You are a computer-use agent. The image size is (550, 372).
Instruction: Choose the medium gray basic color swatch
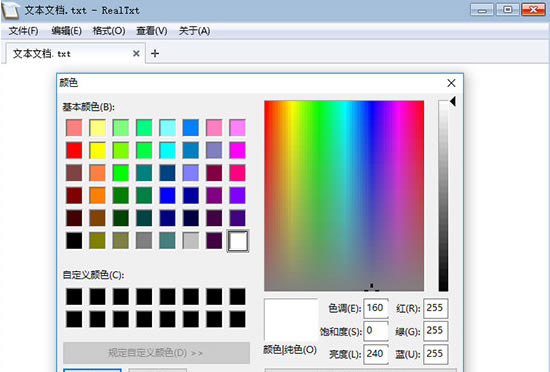coord(144,241)
